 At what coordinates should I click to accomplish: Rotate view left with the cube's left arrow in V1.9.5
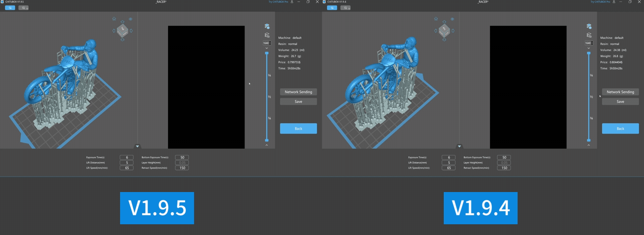pyautogui.click(x=114, y=31)
